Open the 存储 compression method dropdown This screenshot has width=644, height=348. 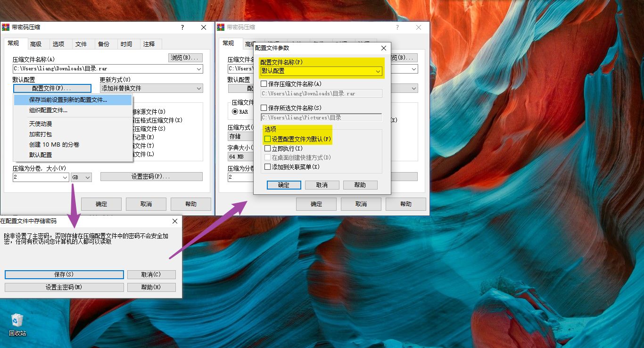(241, 136)
